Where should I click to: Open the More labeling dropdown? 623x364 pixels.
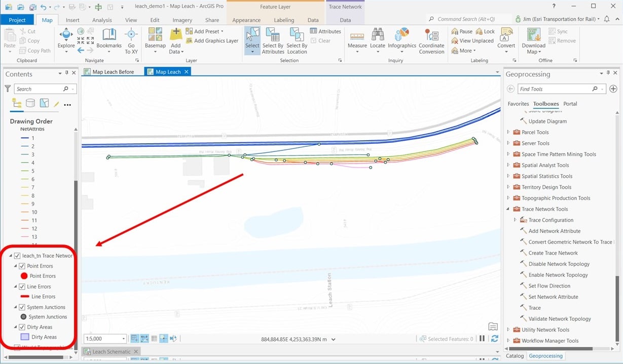pos(463,51)
